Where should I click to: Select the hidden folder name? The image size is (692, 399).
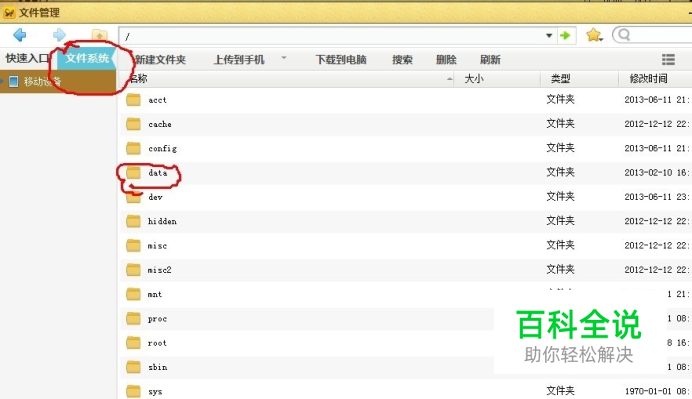[x=162, y=221]
